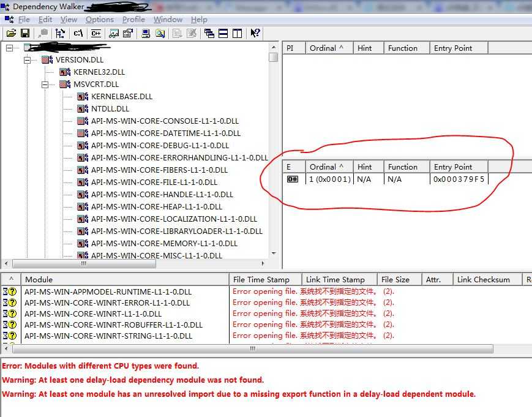Click the Stop Profiling toolbar icon
Viewport: 532px width, 417px height.
[x=192, y=33]
